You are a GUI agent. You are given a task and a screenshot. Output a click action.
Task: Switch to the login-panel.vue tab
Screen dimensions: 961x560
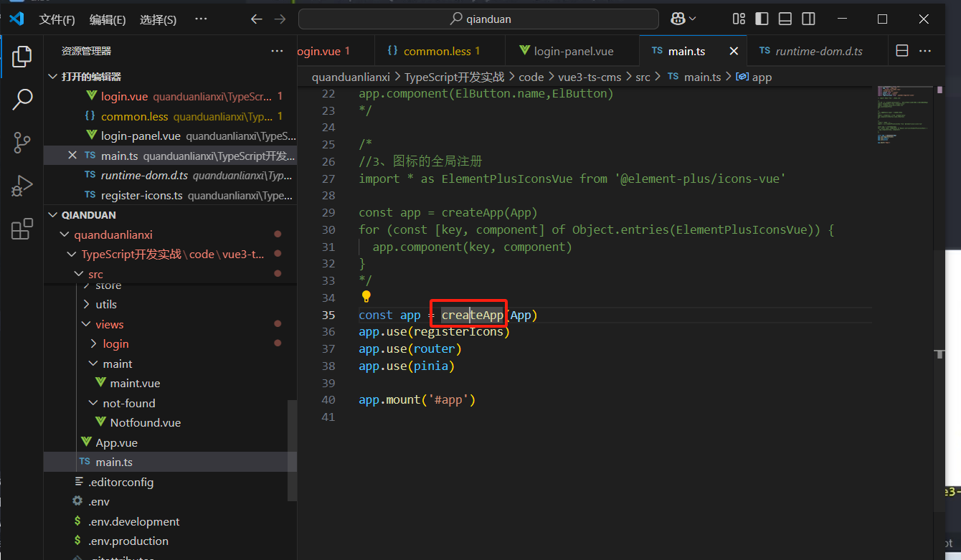pos(572,51)
